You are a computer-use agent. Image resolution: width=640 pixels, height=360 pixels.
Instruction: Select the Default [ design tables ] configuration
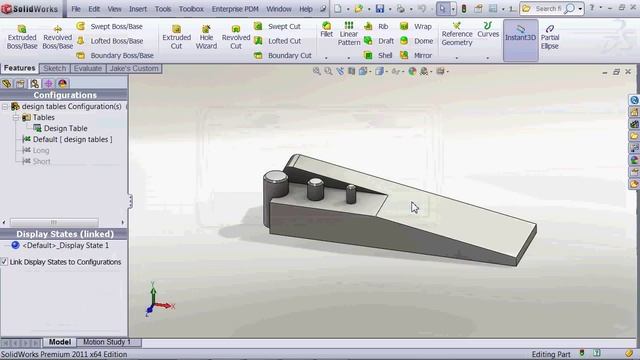[x=67, y=140]
